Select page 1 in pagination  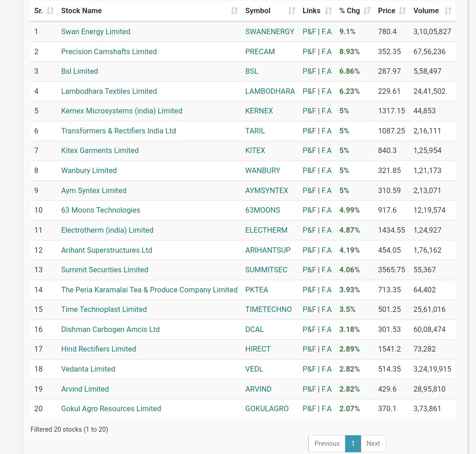(353, 443)
